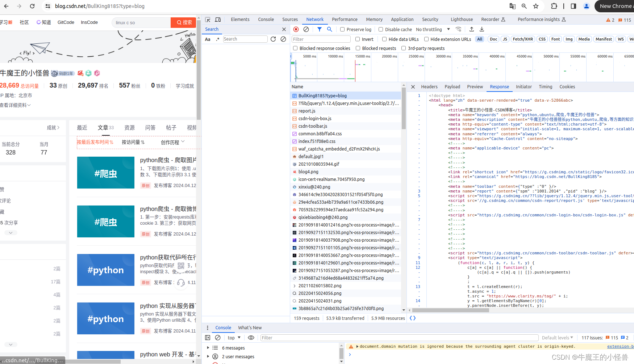The width and height of the screenshot is (634, 364).
Task: Close the request details pane
Action: coord(413,87)
